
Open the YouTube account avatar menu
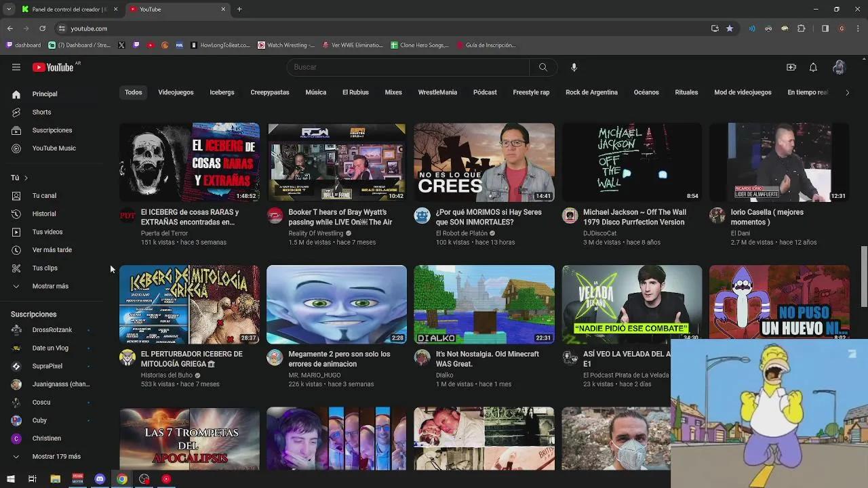(x=839, y=67)
